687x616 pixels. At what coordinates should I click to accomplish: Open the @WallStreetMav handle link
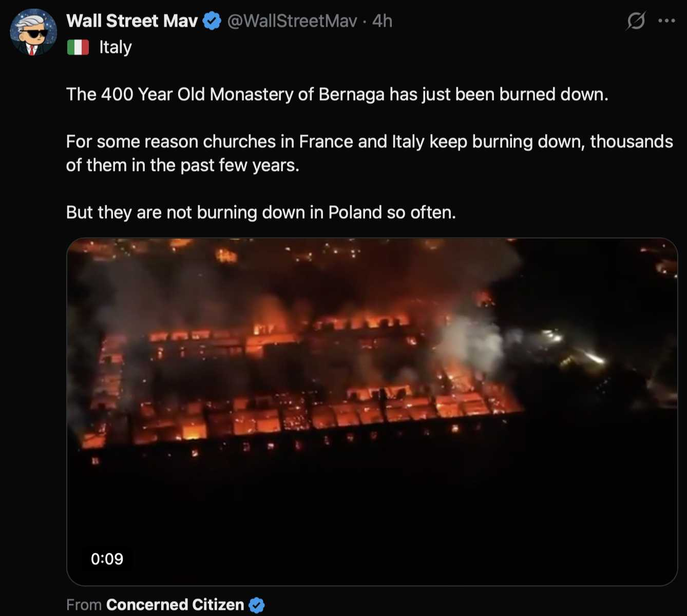[292, 21]
